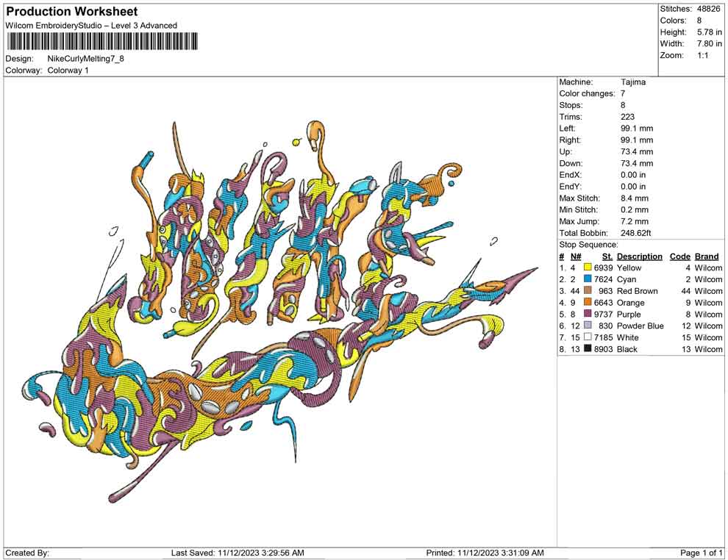Screen dimensions: 728x560
Task: Click the Up value 73.4 mm
Action: click(x=637, y=151)
